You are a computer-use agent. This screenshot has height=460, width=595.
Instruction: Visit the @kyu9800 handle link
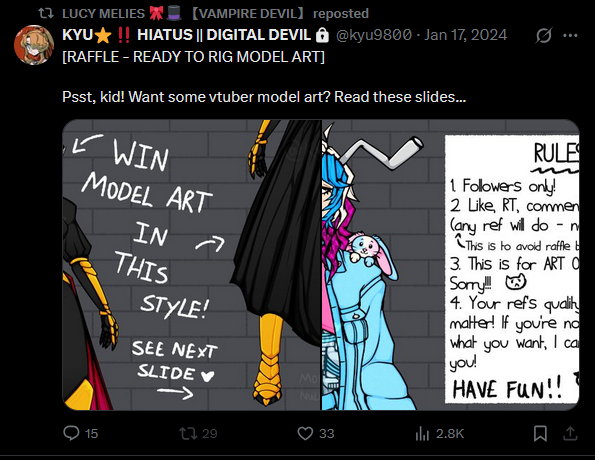(x=374, y=35)
